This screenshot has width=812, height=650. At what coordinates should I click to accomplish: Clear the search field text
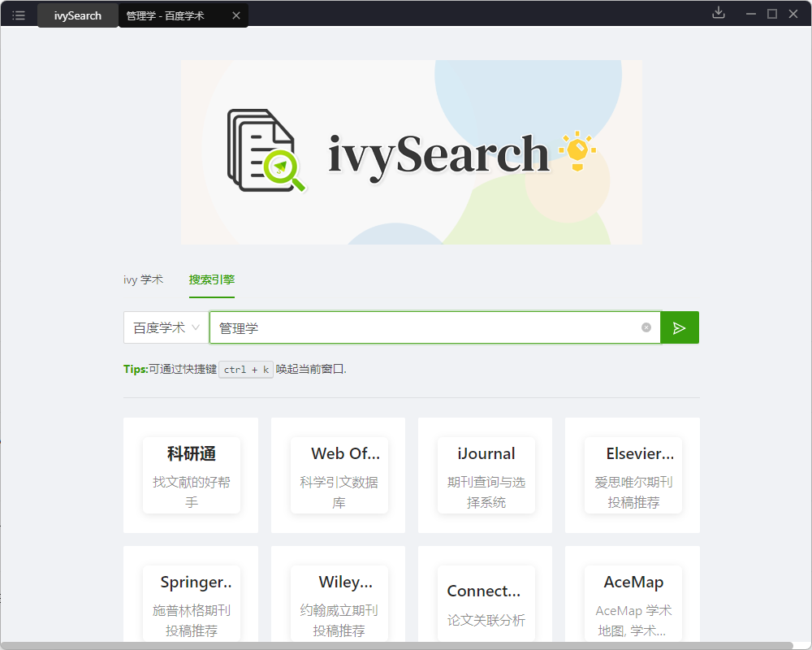pyautogui.click(x=646, y=327)
